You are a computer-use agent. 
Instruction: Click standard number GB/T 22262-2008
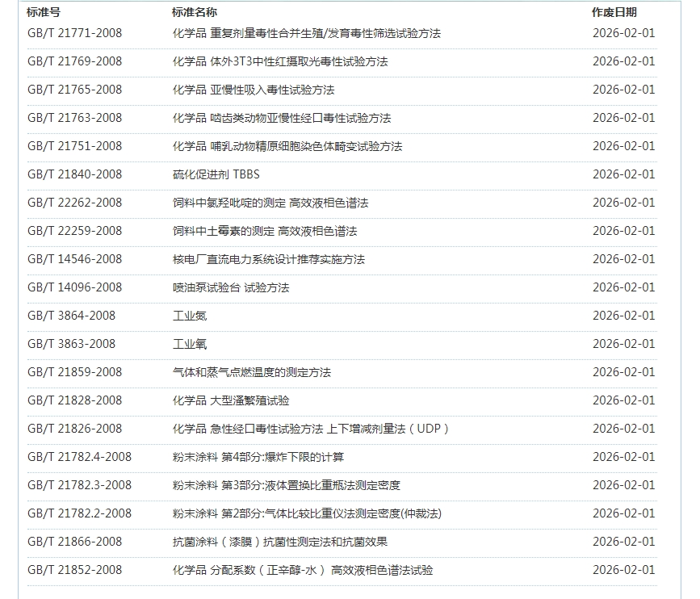point(74,203)
